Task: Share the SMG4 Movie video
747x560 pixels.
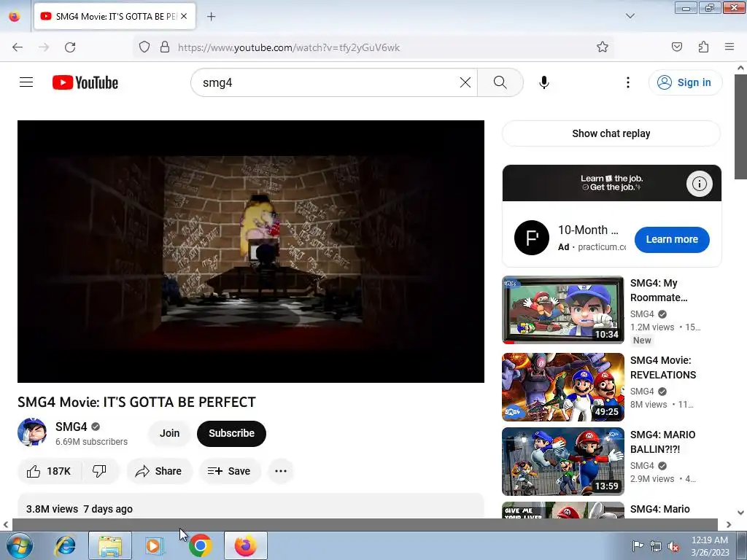Action: coord(158,471)
